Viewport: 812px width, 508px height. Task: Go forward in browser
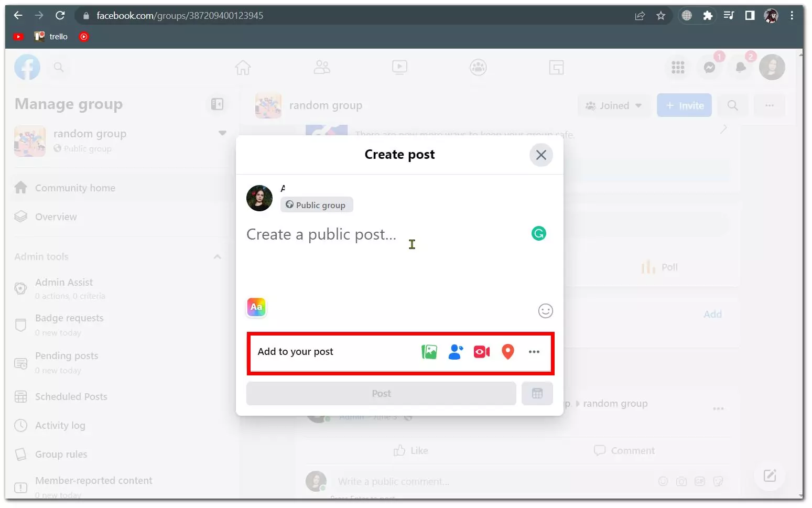[x=39, y=16]
